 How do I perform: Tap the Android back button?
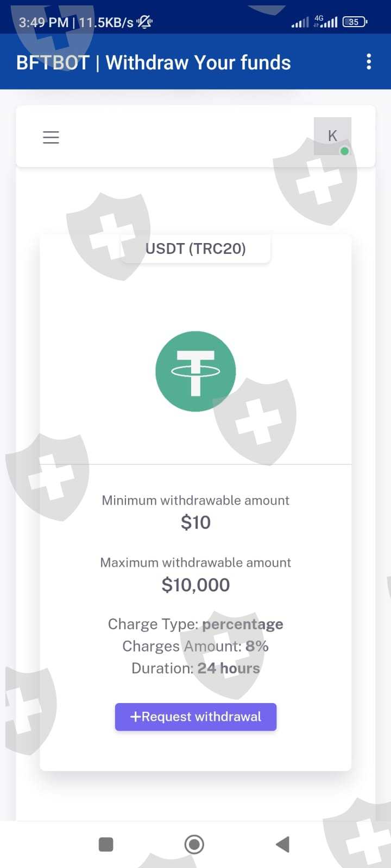click(x=282, y=844)
